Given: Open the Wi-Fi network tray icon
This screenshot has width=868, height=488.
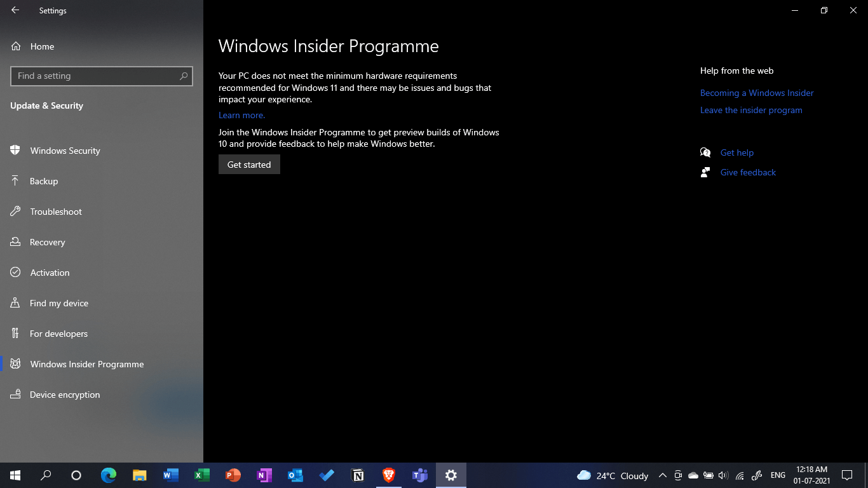Looking at the screenshot, I should (x=740, y=475).
